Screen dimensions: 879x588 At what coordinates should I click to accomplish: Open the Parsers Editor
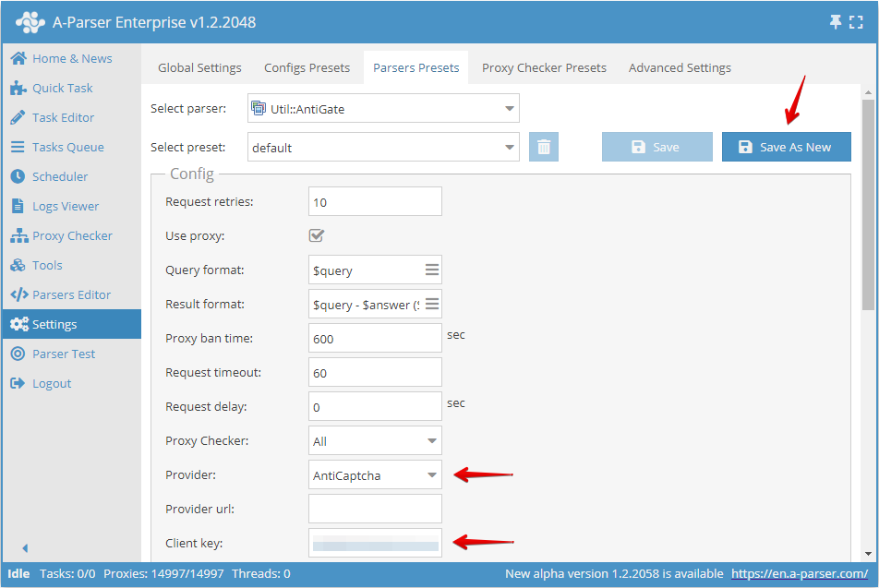(66, 294)
